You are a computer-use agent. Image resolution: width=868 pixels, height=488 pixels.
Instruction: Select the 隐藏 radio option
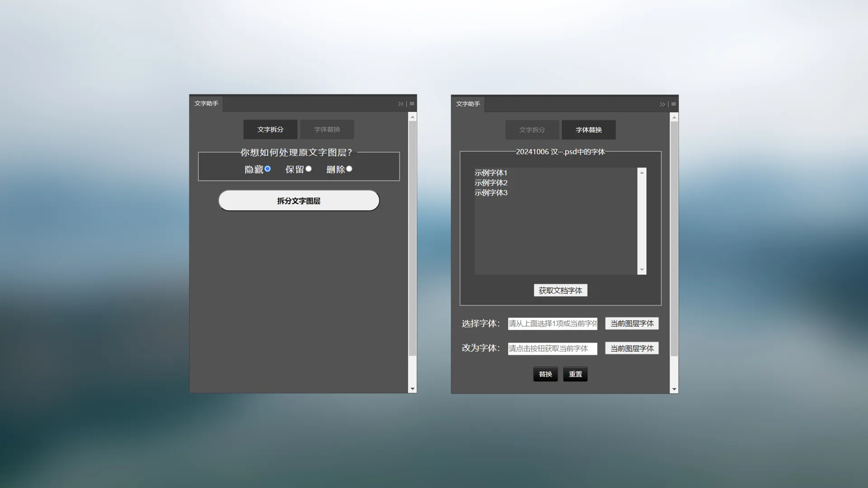267,169
